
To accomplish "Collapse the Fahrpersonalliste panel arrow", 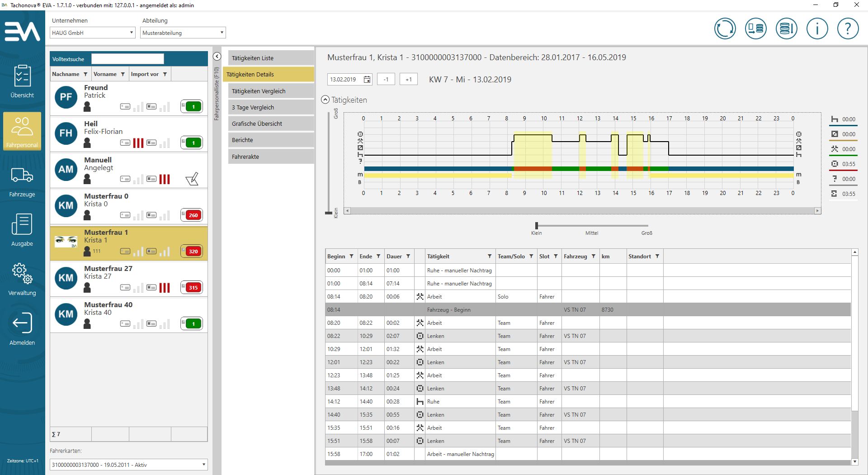I will [x=217, y=57].
